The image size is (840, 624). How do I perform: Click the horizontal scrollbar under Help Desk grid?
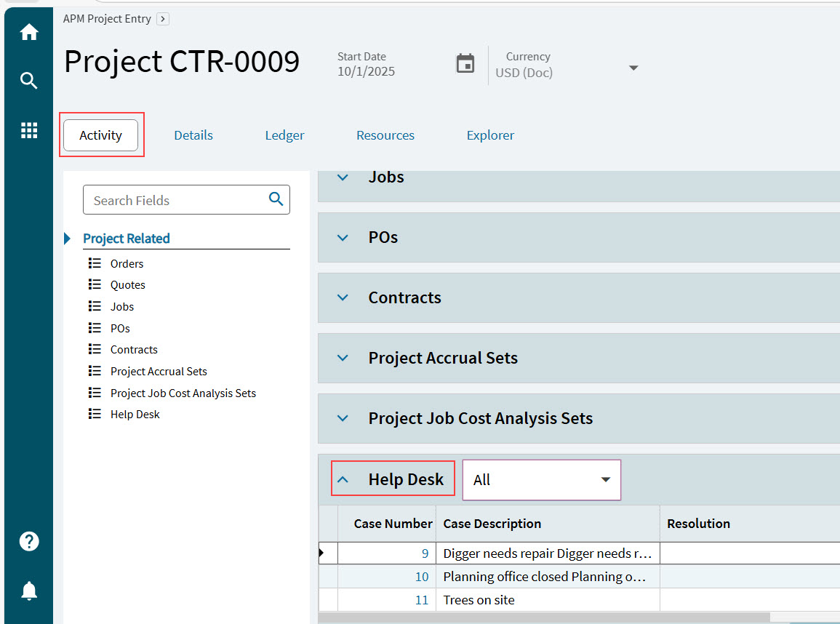point(544,617)
